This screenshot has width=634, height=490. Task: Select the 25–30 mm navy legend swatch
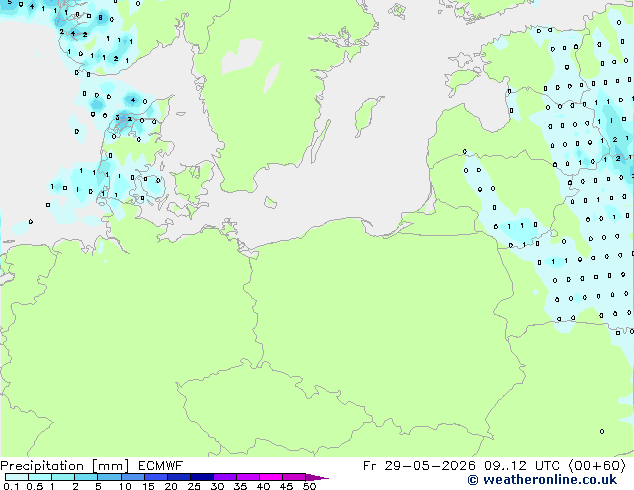(x=201, y=477)
